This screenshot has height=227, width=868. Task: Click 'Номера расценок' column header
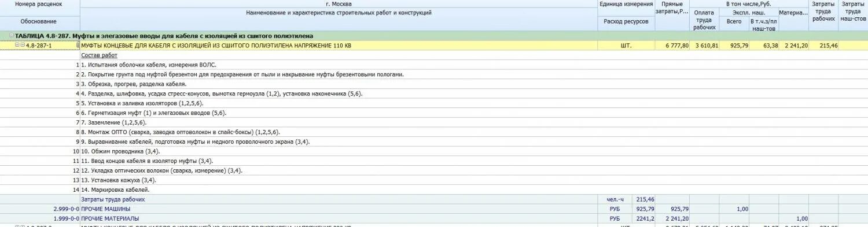tap(39, 3)
